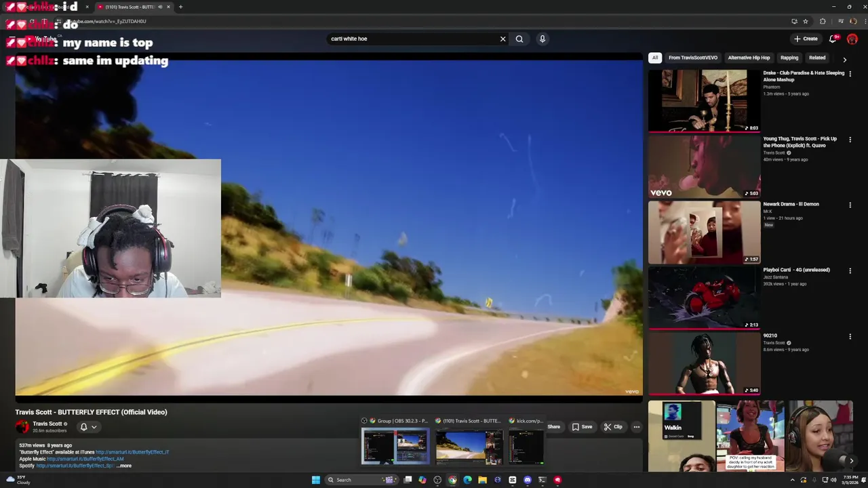Open the Travis Scott channel name link
Image resolution: width=868 pixels, height=488 pixels.
click(47, 424)
